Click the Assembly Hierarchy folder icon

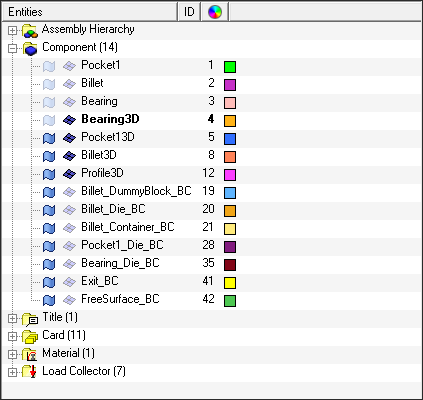click(30, 31)
